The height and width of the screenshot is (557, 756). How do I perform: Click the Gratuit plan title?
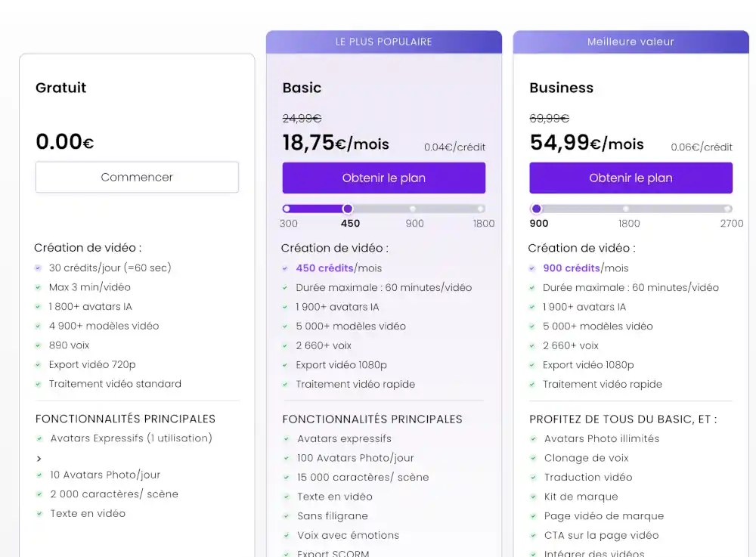coord(60,88)
